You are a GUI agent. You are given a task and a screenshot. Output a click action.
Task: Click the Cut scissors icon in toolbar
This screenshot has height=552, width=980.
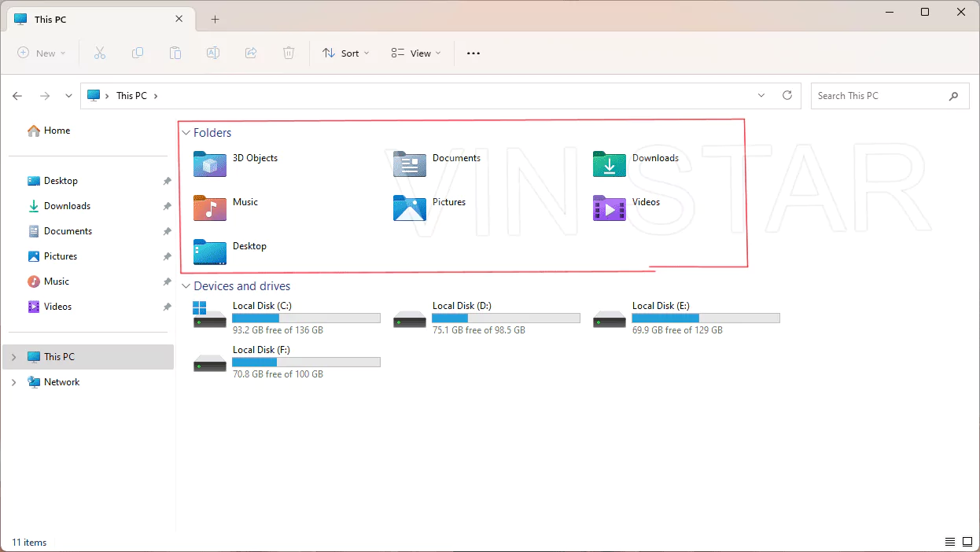[x=100, y=53]
